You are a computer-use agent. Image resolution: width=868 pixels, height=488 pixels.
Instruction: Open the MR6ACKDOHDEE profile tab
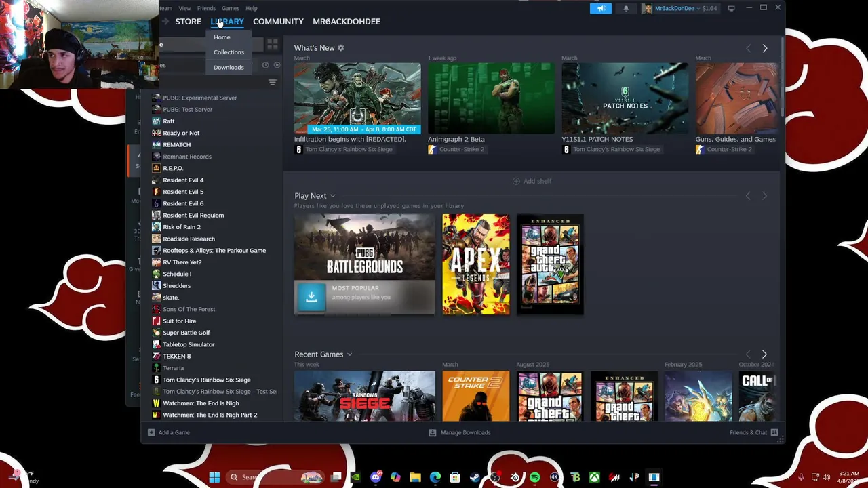(347, 22)
